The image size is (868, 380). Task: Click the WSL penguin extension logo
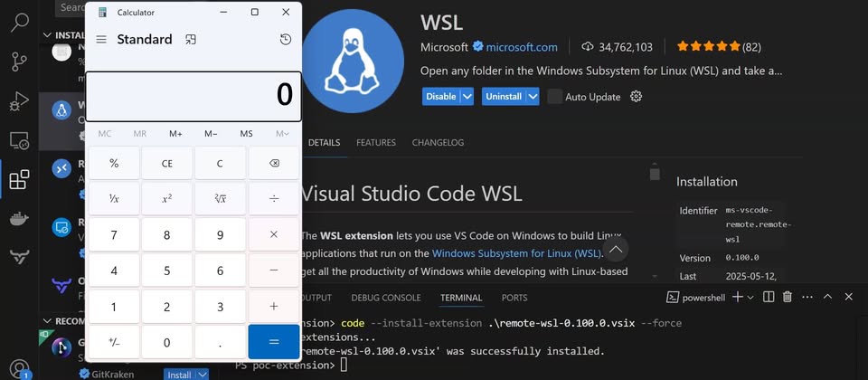coord(353,61)
